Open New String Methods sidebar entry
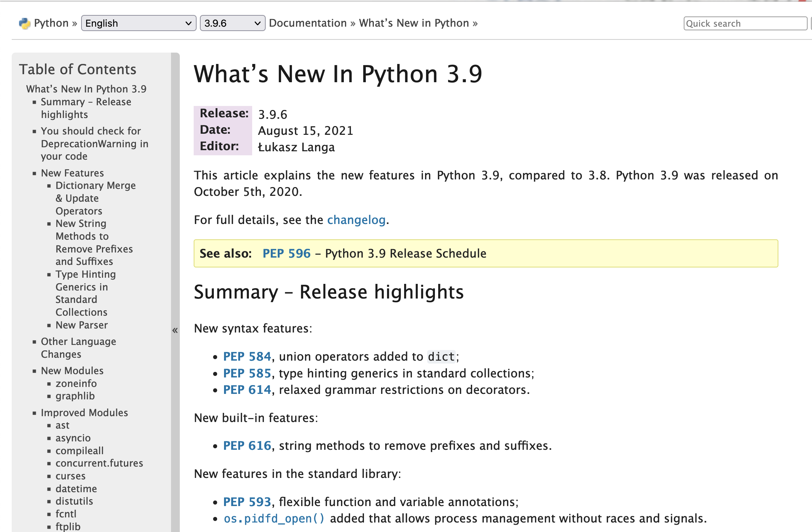The image size is (812, 532). pos(94,243)
